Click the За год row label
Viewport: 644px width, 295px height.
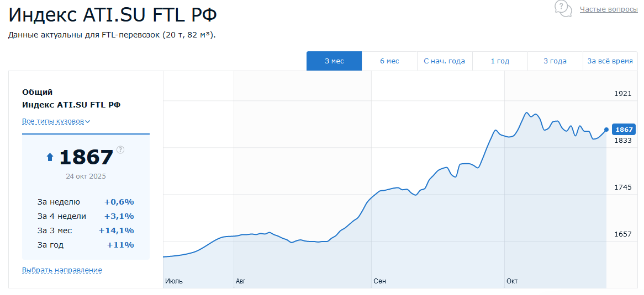[50, 245]
